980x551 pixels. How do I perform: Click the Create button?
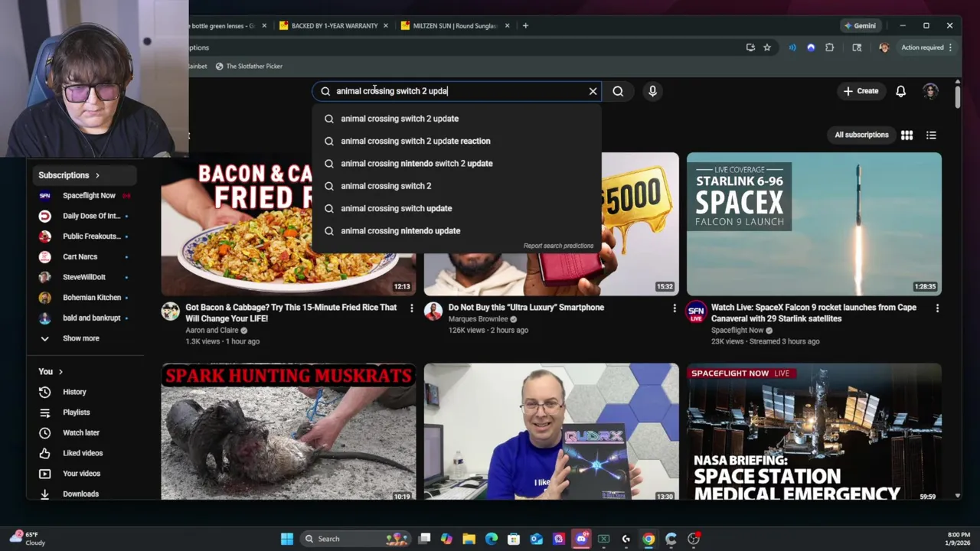pos(861,91)
